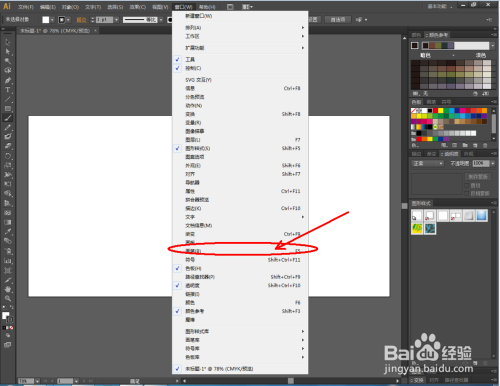Select the Type tool (T)
Image resolution: width=500 pixels, height=386 pixels.
(8, 90)
